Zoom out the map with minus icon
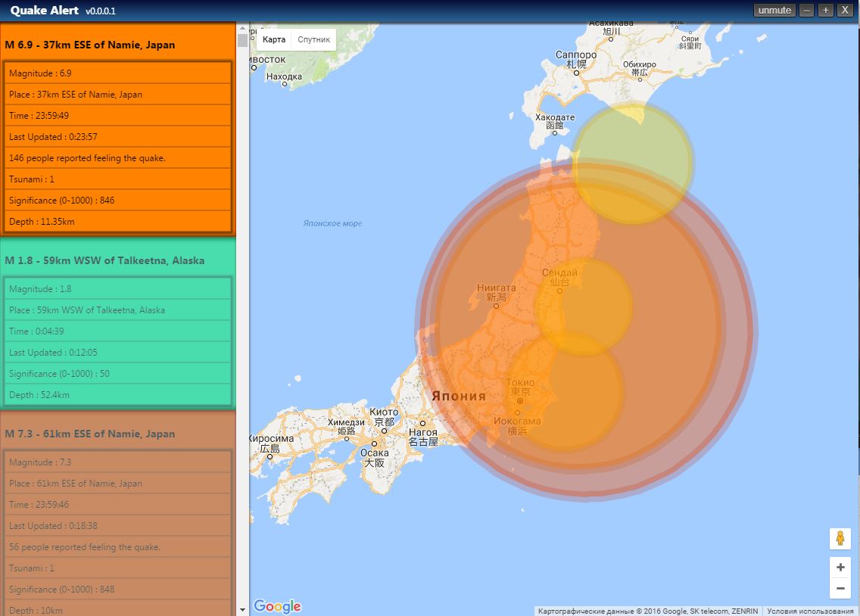 pyautogui.click(x=840, y=589)
